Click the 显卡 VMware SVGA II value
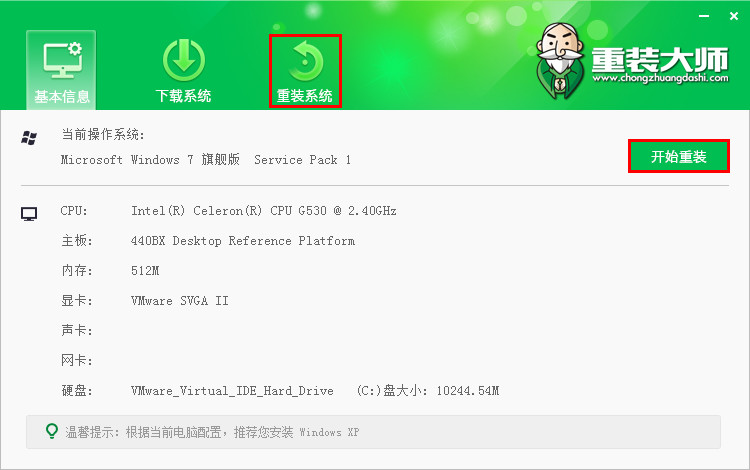 179,301
